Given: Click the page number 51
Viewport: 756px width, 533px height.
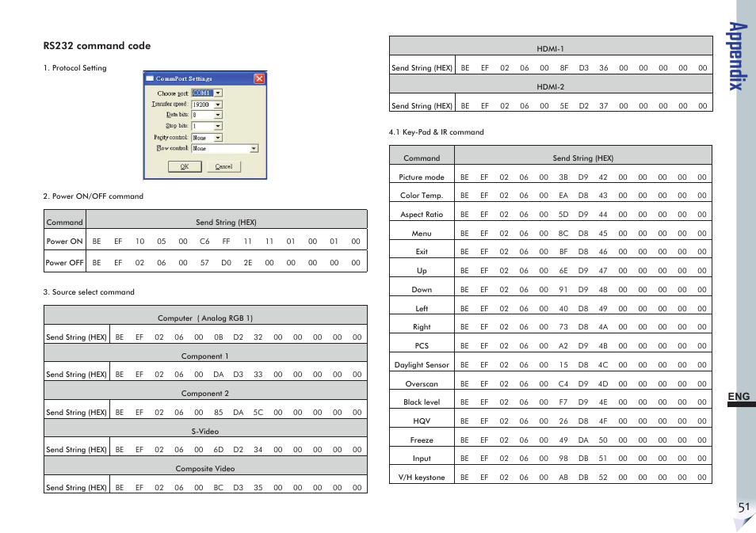Looking at the screenshot, I should (744, 508).
